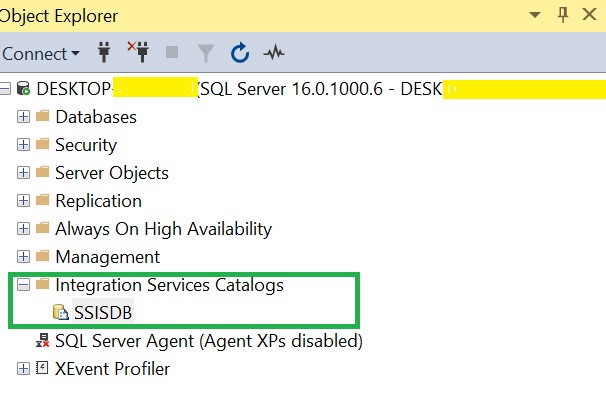
Task: Collapse Integration Services Catalogs folder
Action: 23,285
